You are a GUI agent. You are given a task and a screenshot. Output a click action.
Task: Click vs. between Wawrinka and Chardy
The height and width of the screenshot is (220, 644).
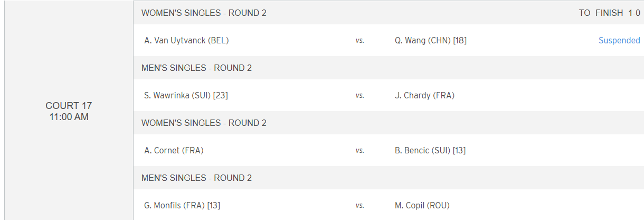[x=360, y=95]
